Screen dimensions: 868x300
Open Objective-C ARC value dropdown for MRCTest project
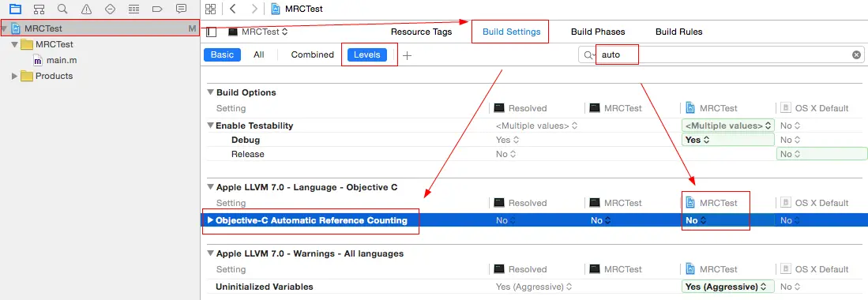pyautogui.click(x=696, y=220)
